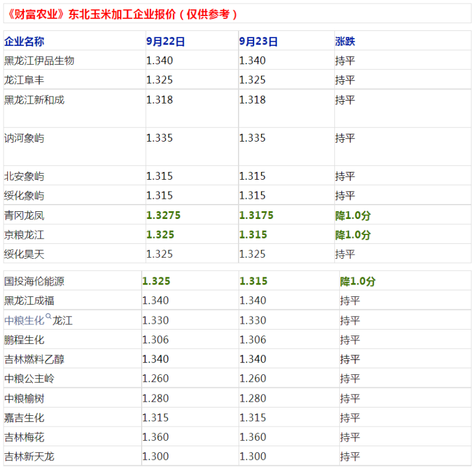The width and height of the screenshot is (476, 470).
Task: Select the company name 京粮龙江
Action: point(24,235)
